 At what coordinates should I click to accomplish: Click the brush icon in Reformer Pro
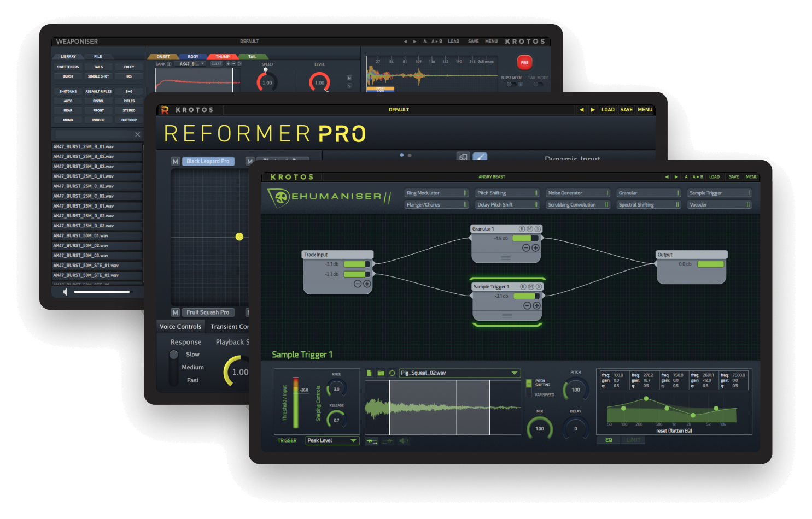[480, 157]
